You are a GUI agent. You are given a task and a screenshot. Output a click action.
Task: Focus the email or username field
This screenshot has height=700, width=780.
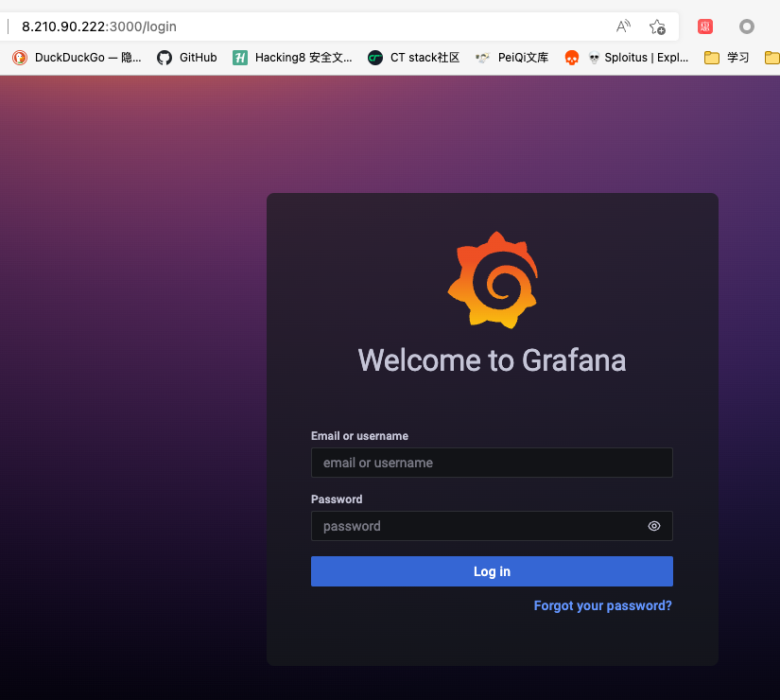pyautogui.click(x=492, y=463)
